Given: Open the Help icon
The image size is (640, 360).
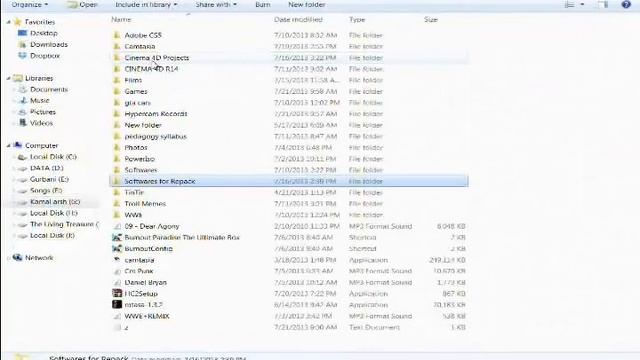Looking at the screenshot, I should (626, 4).
